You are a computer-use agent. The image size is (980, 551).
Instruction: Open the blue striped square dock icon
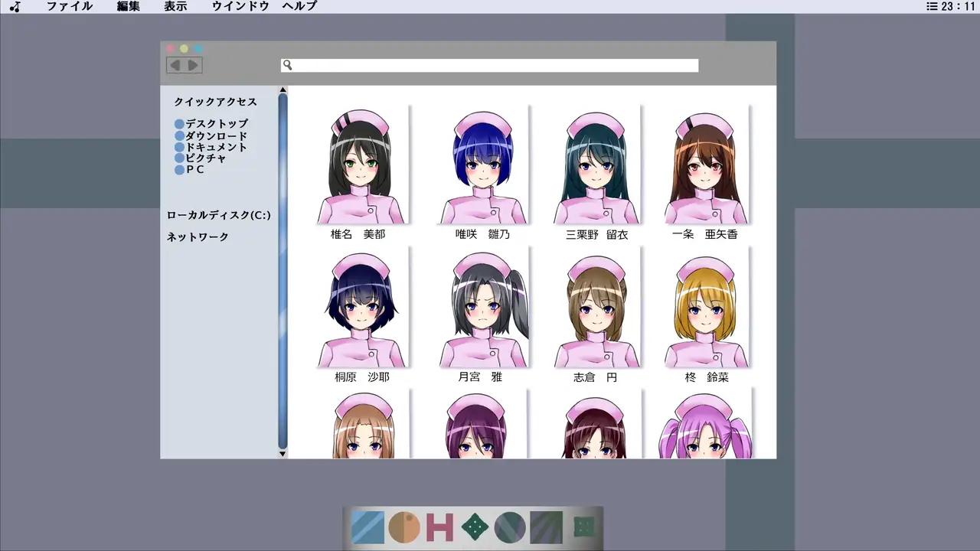point(367,528)
